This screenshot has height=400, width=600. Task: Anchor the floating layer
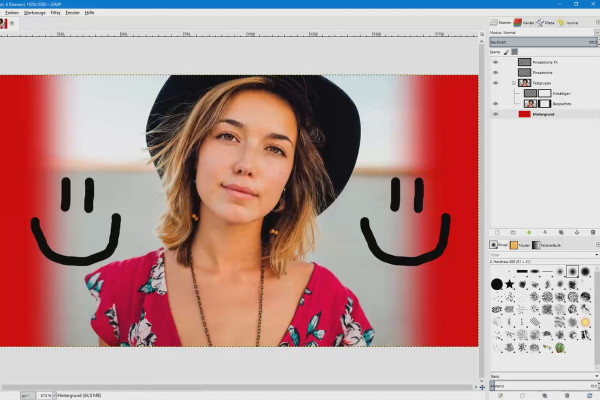point(577,232)
